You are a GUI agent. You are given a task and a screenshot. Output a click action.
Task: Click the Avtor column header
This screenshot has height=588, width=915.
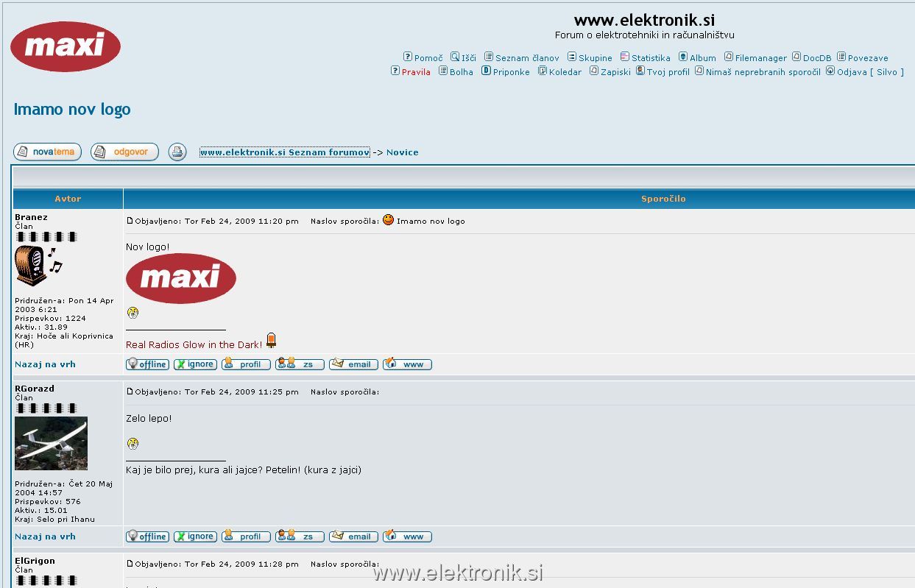click(68, 199)
